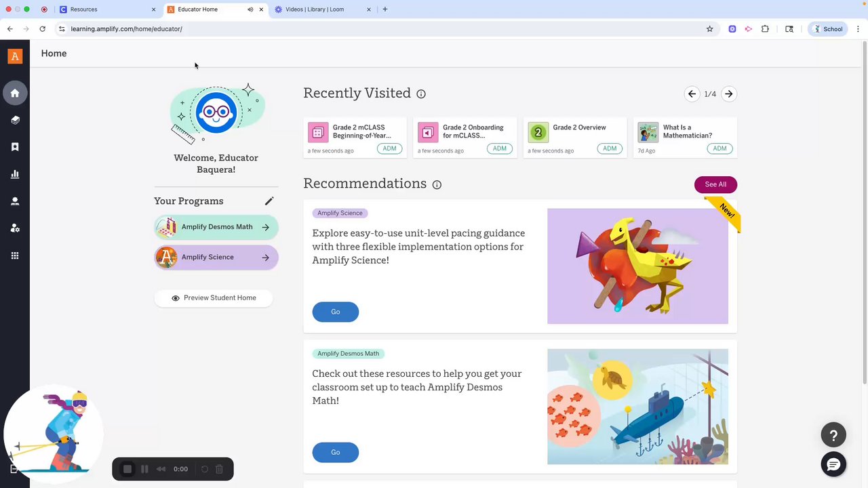Select the Educator Home browser tab

pyautogui.click(x=216, y=9)
